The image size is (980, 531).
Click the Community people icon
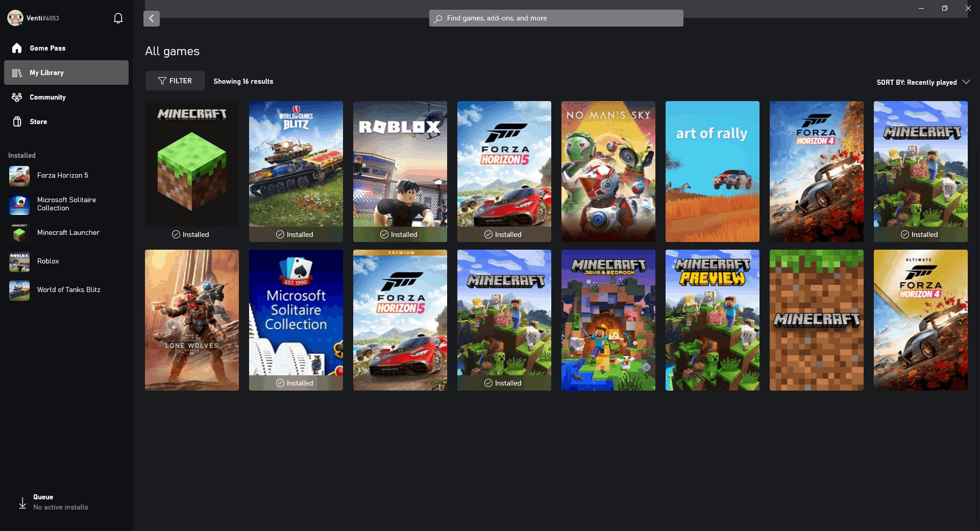pos(17,97)
